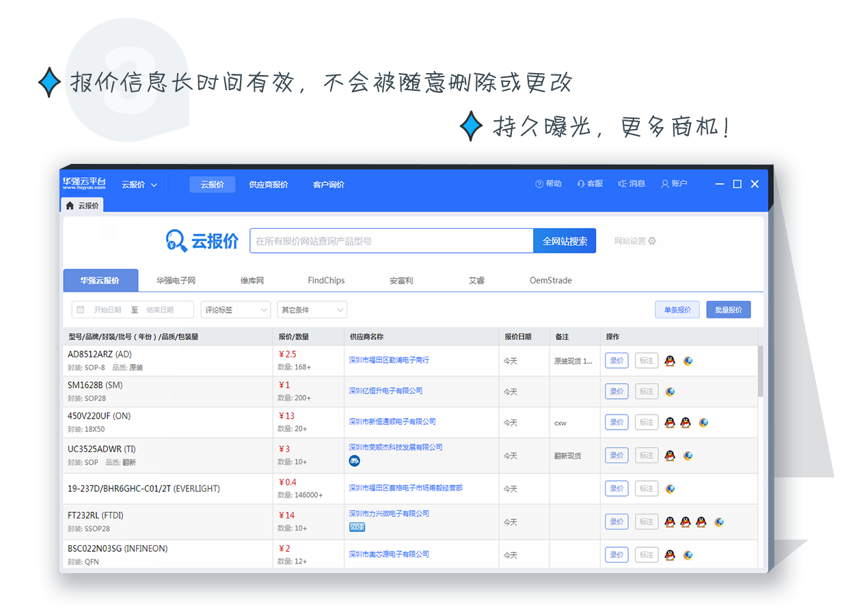The width and height of the screenshot is (868, 612).
Task: Click the 结束日期 end date field
Action: (x=160, y=310)
